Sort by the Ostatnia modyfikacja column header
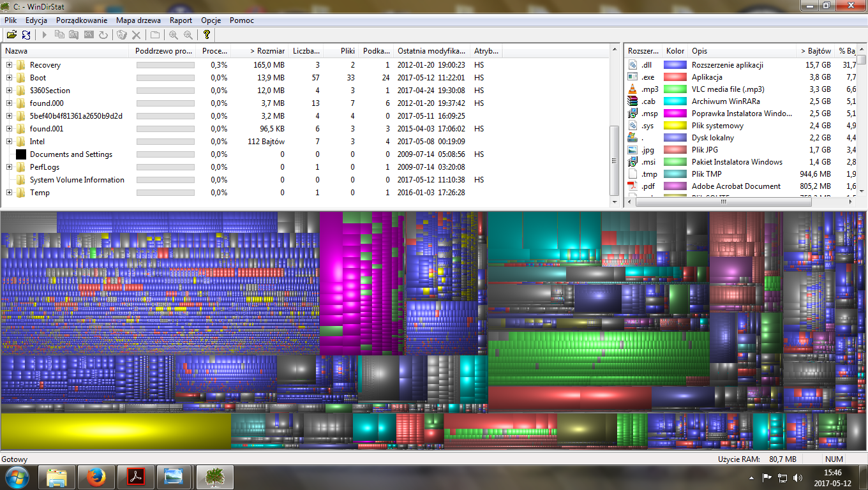868x490 pixels. tap(431, 51)
